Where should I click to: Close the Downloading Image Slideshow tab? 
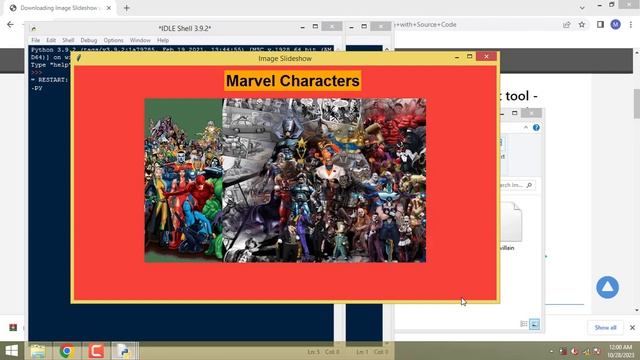[109, 8]
